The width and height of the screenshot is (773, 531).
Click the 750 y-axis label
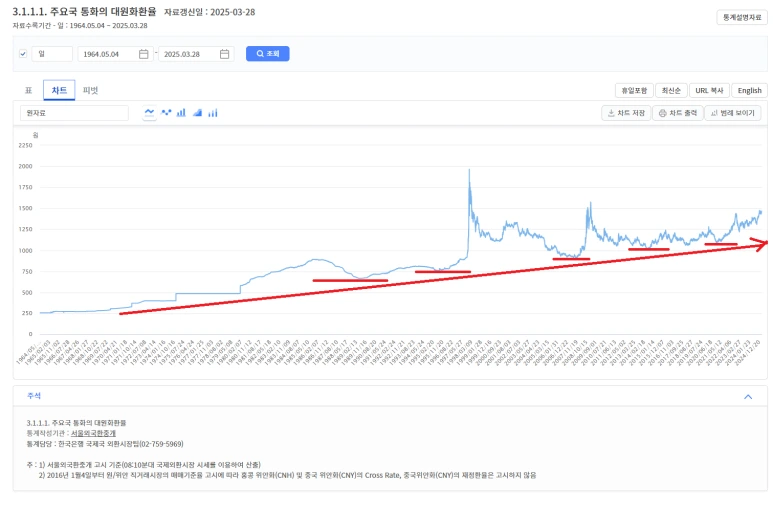27,272
